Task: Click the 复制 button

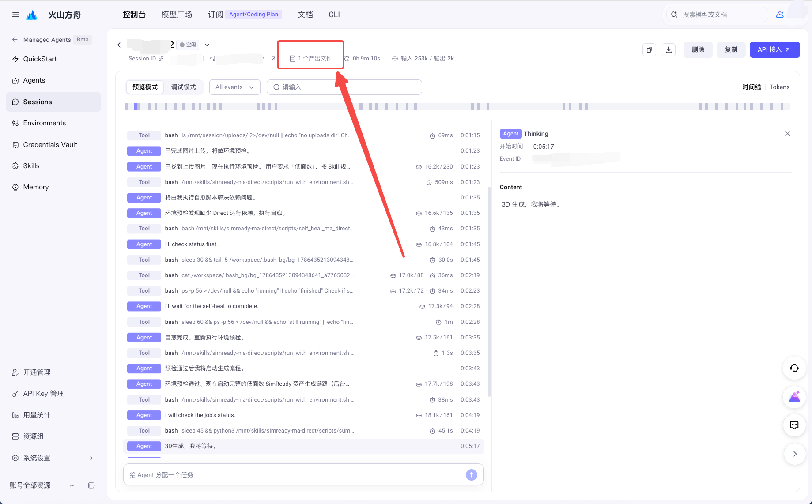Action: [x=731, y=50]
